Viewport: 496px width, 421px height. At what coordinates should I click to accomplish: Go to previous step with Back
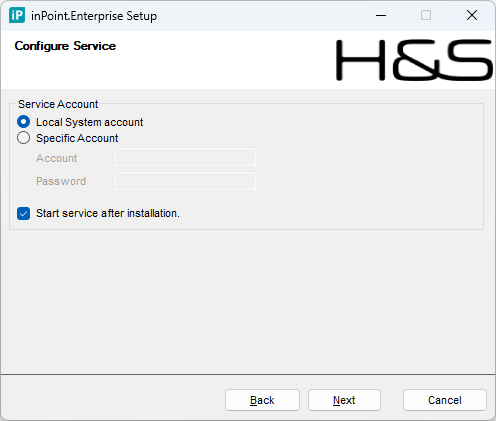262,400
